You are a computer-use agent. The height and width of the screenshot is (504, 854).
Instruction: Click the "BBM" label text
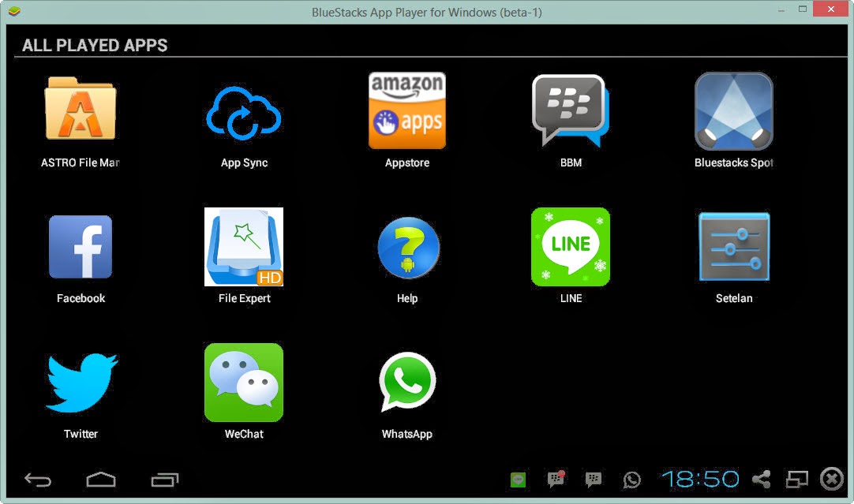pyautogui.click(x=571, y=162)
